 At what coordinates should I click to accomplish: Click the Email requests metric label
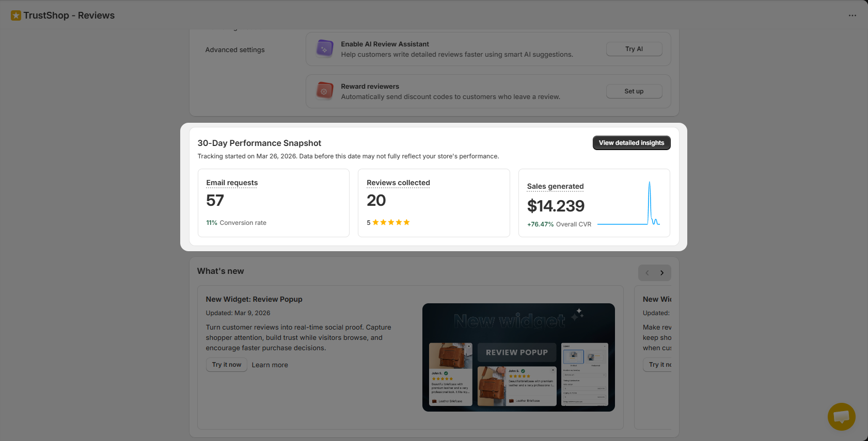click(232, 183)
